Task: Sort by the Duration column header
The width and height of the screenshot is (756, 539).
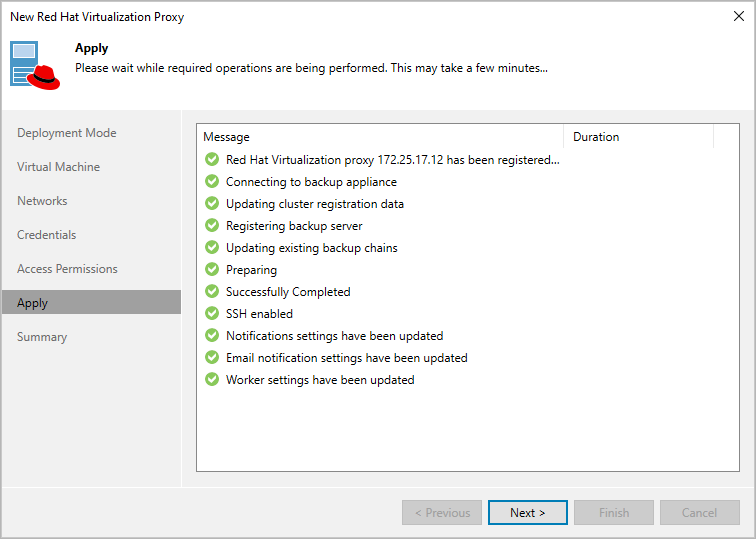Action: coord(638,137)
